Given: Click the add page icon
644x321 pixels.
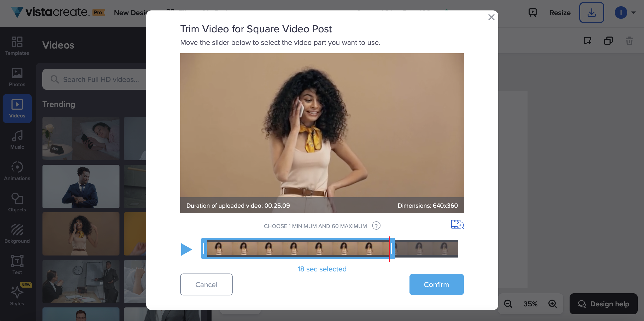Looking at the screenshot, I should [x=588, y=41].
